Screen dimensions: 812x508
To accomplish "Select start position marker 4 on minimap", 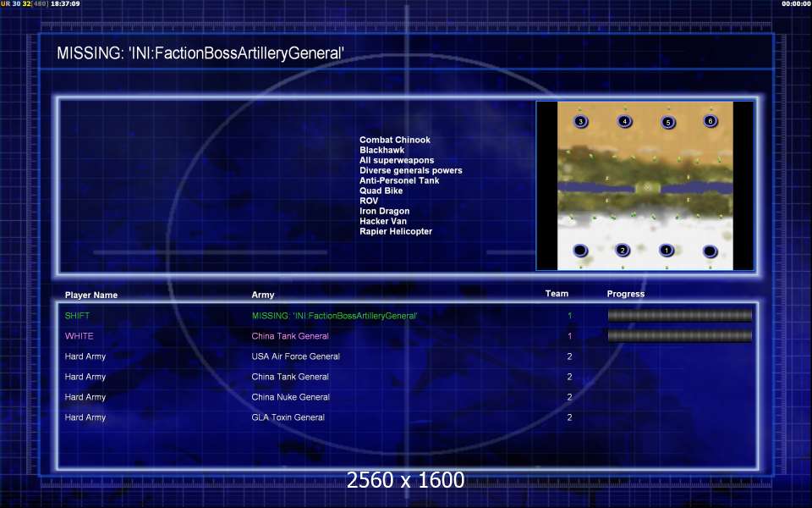I will (624, 121).
